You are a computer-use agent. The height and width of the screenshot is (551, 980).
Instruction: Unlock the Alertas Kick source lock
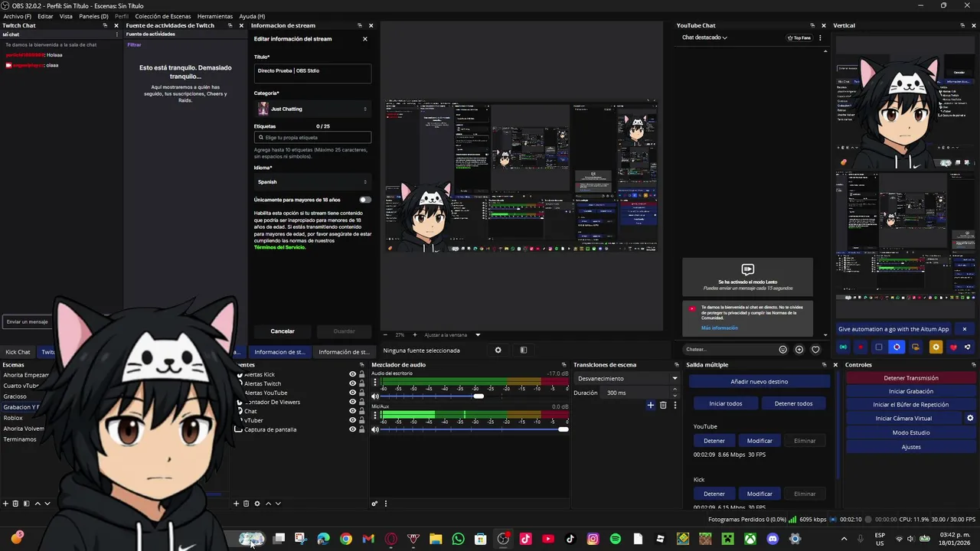[x=362, y=374]
